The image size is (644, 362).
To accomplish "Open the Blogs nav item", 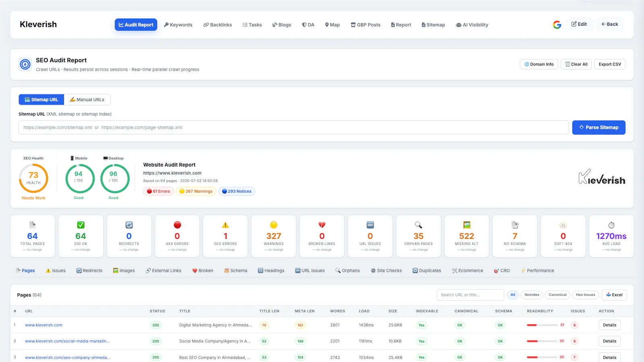I will pos(282,25).
